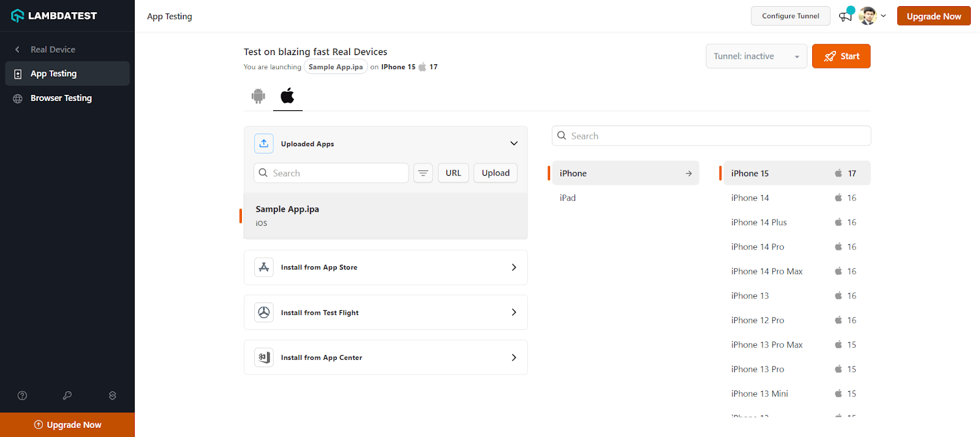Image resolution: width=980 pixels, height=437 pixels.
Task: Click the App Store icon
Action: pos(264,267)
